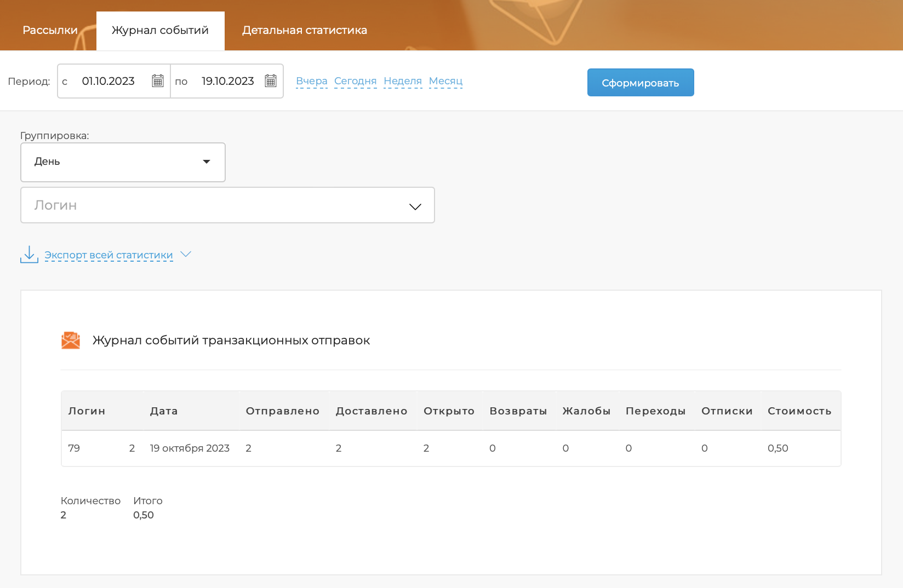Click the export download arrow icon
The image size is (903, 588).
[x=29, y=255]
